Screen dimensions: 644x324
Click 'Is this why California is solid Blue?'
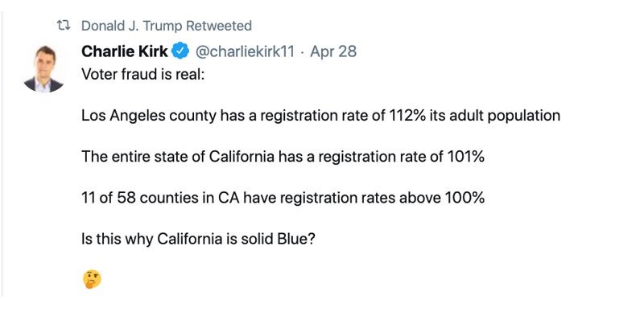coord(198,239)
